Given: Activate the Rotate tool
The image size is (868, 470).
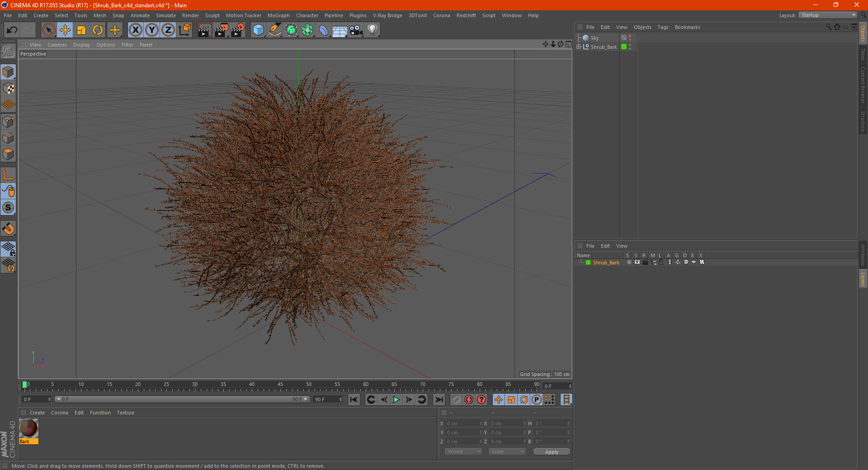Looking at the screenshot, I should point(98,30).
